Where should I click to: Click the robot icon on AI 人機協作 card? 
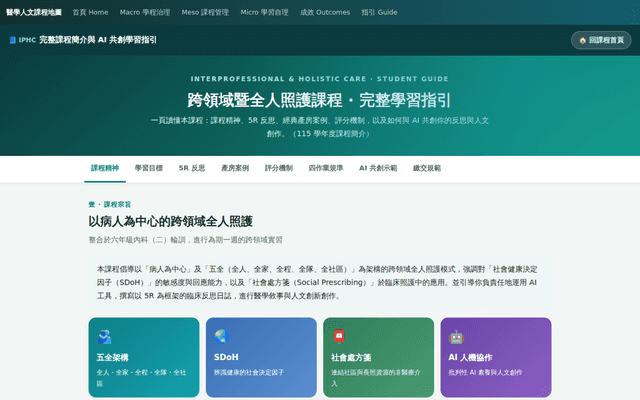(x=456, y=337)
